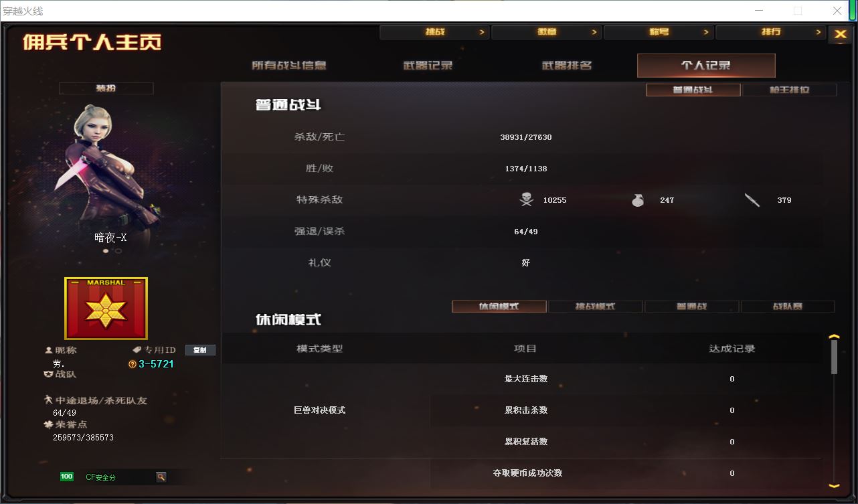Open the 武器记录 tab
Viewport: 858px width, 504px height.
(428, 66)
